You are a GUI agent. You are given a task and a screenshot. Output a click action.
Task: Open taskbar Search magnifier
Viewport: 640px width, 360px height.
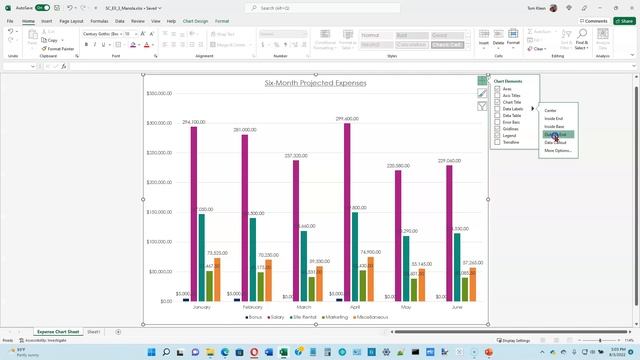166,352
